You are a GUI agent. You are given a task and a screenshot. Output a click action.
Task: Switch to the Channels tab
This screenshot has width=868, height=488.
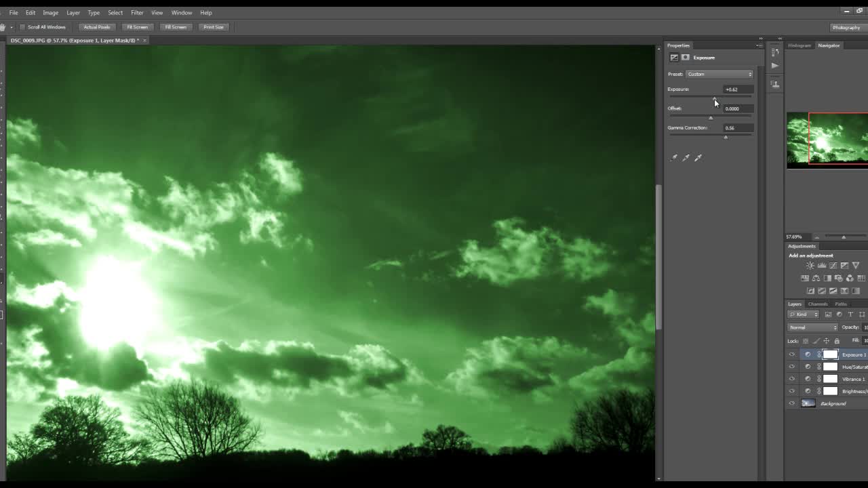point(818,304)
